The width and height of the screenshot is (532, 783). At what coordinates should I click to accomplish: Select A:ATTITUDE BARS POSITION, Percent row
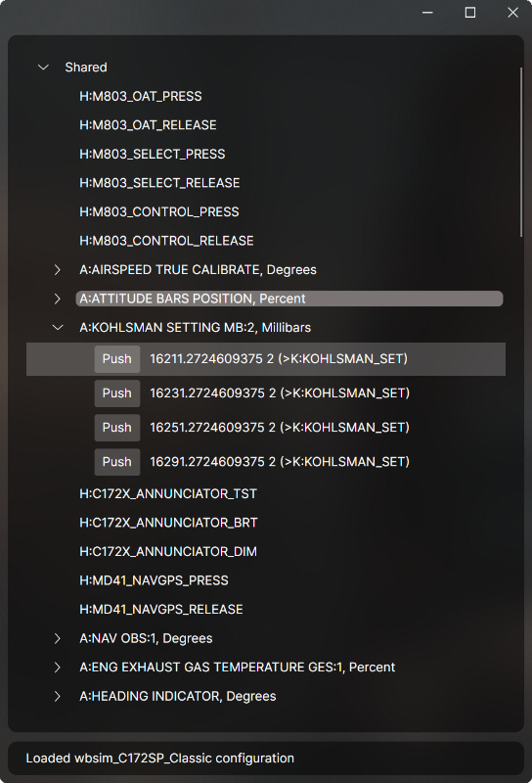click(289, 299)
